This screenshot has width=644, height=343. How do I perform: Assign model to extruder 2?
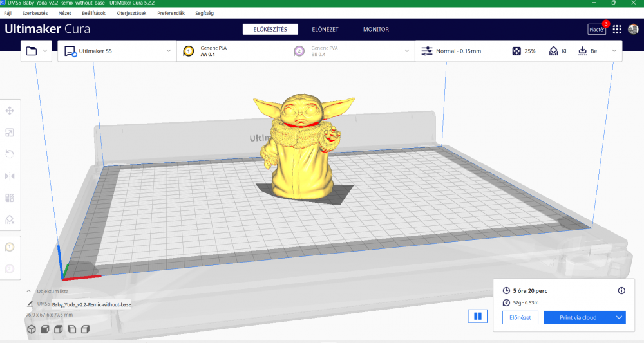click(x=10, y=268)
